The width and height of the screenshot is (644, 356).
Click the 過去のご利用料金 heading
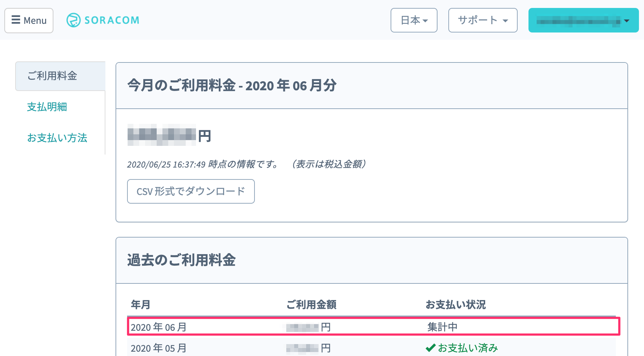pos(181,260)
